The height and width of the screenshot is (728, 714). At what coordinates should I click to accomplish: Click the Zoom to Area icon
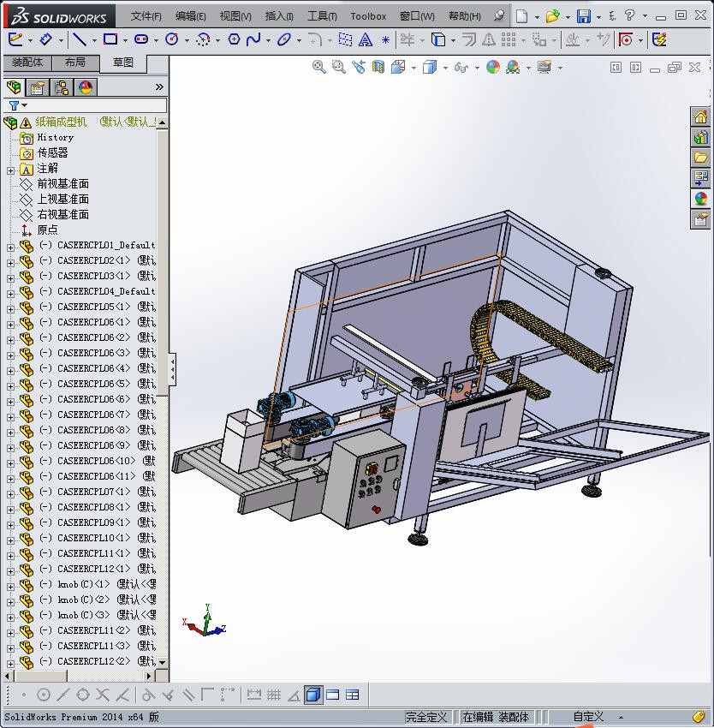point(338,68)
